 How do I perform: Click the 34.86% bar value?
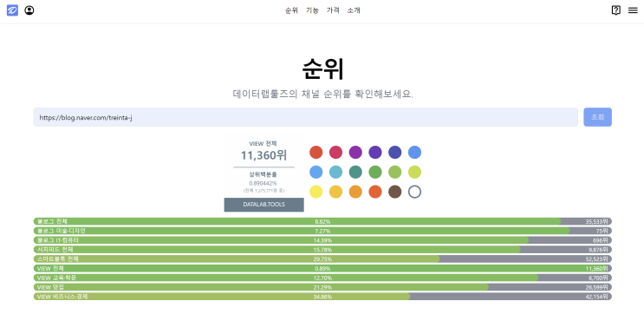pyautogui.click(x=322, y=297)
